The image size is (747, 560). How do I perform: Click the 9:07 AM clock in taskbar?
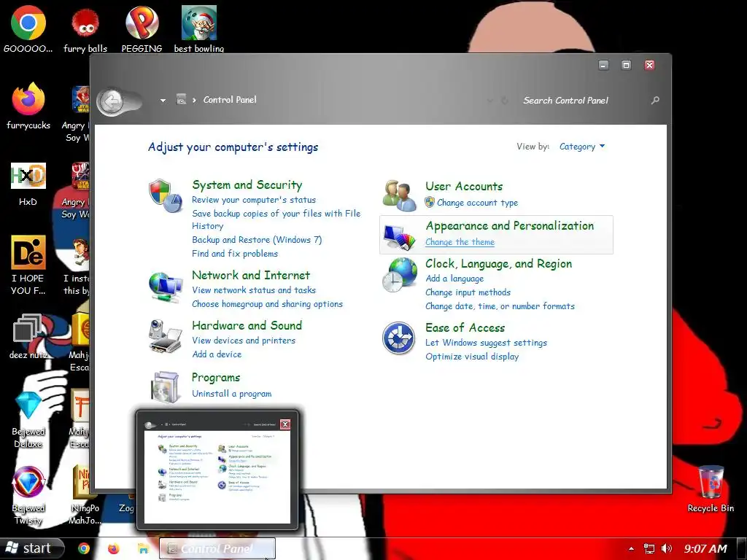click(705, 548)
